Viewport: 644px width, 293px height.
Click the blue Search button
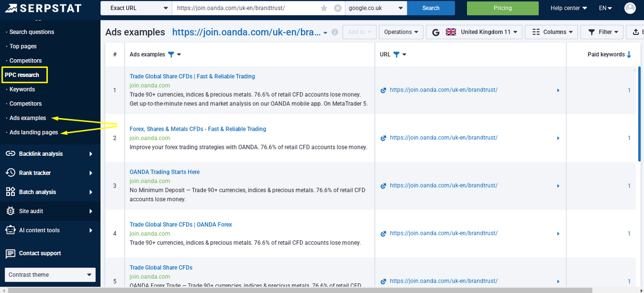[x=431, y=8]
